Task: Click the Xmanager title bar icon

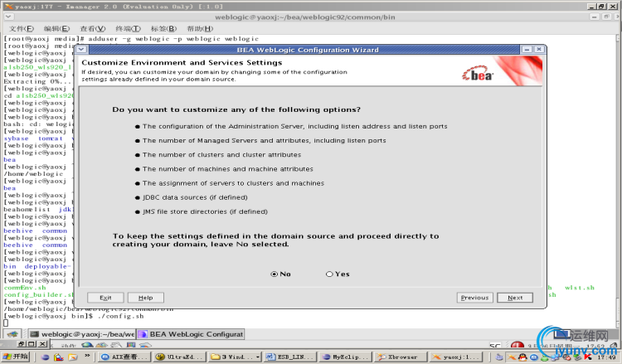Action: [8, 7]
